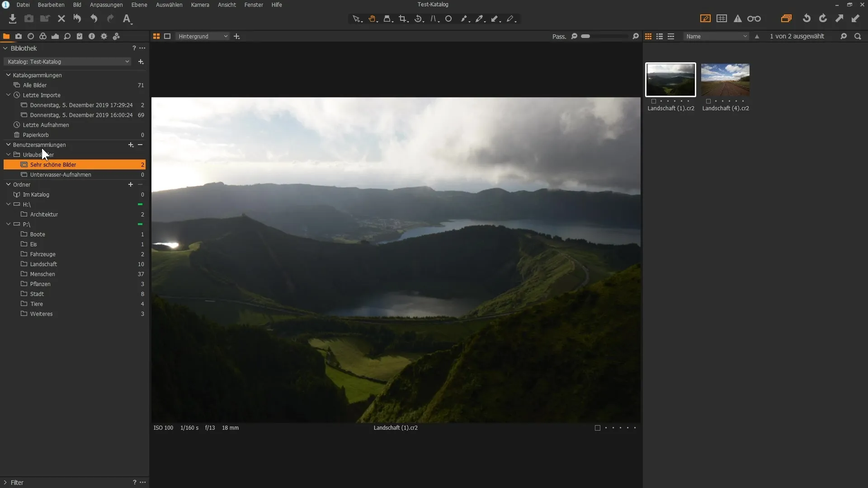Select the Rotate and straighten tool
Screen dimensions: 868x488
418,19
